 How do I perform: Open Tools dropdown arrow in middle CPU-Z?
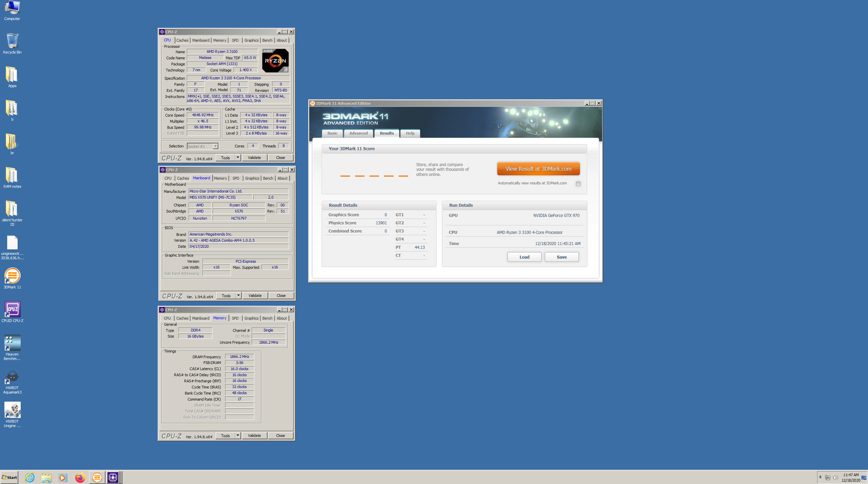pyautogui.click(x=238, y=296)
